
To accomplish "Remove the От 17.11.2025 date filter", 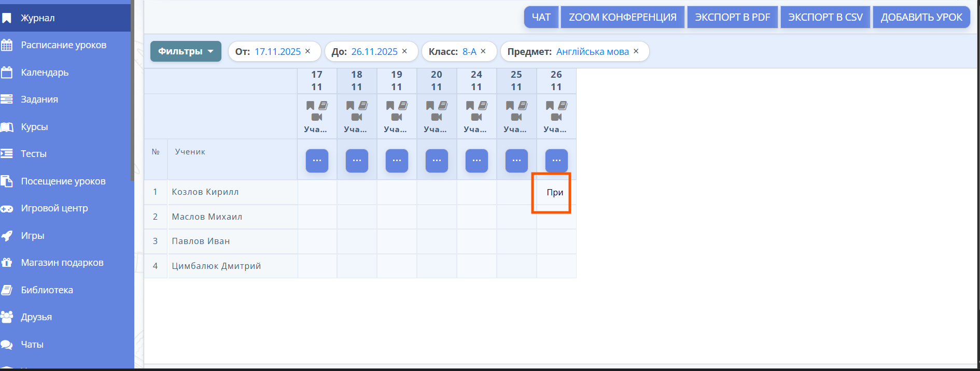I will coord(307,51).
